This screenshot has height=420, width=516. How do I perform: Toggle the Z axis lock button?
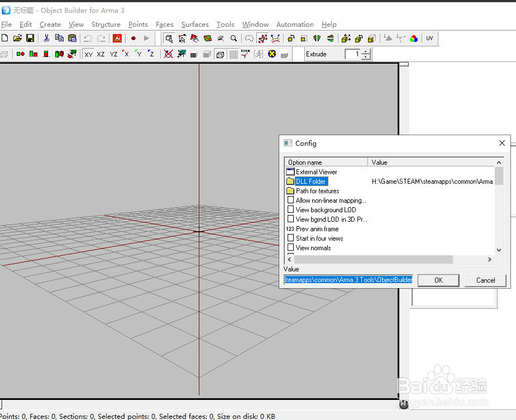pyautogui.click(x=151, y=54)
